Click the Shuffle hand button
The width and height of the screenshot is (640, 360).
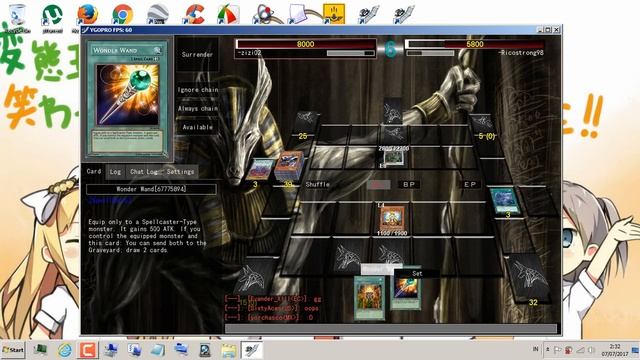pos(318,184)
